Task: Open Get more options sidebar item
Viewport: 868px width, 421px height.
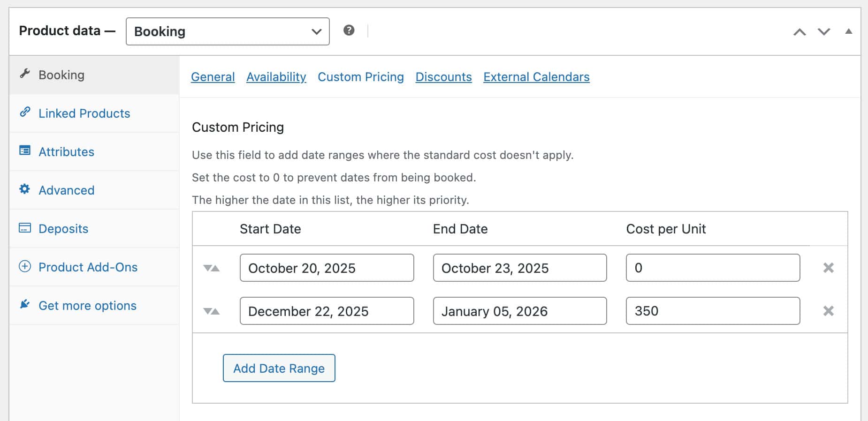Action: pos(87,306)
